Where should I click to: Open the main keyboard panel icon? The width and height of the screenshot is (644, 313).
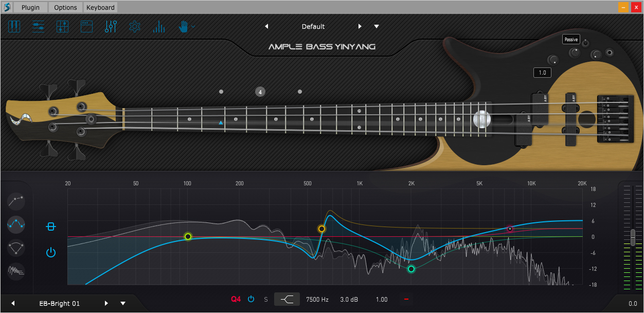(14, 27)
